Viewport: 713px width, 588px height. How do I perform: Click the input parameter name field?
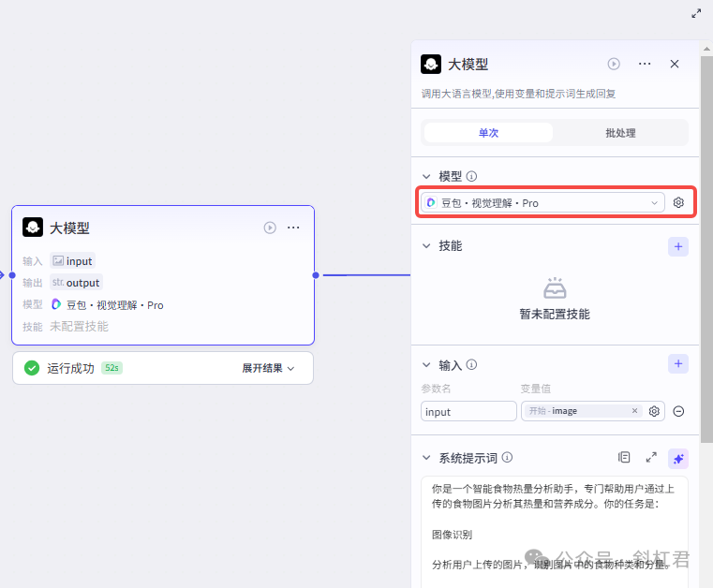[x=468, y=411]
